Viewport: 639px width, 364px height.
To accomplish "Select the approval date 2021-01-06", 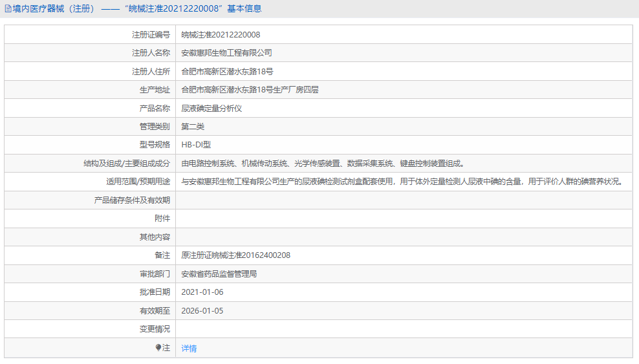I will coord(202,292).
